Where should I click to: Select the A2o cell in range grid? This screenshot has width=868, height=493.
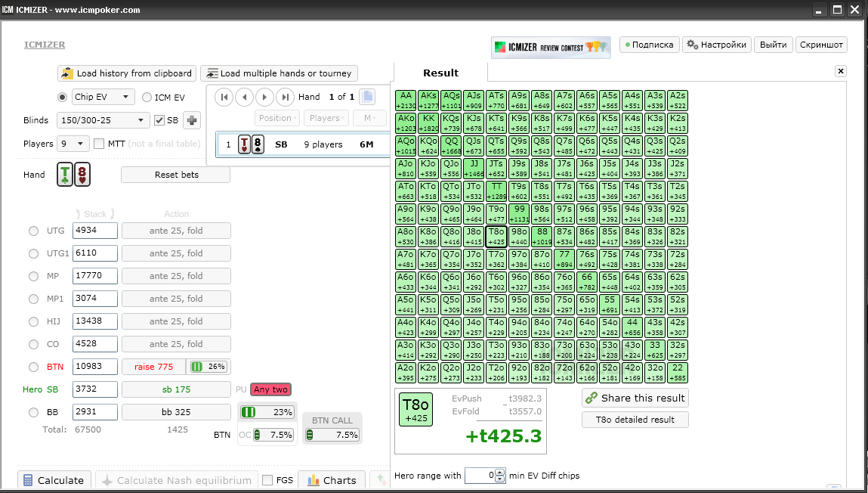pos(406,373)
